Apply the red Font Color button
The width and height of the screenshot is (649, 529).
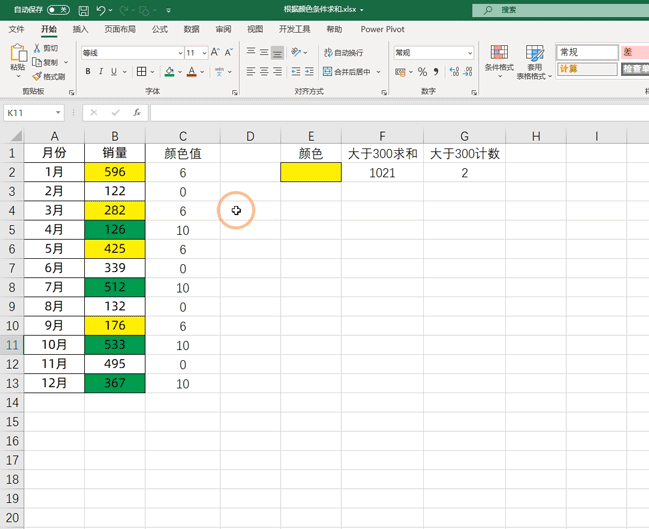click(191, 71)
